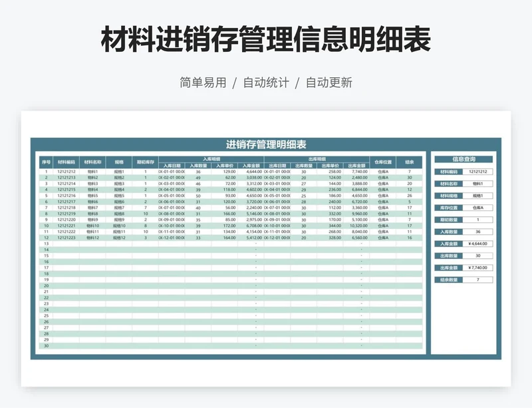Screen dimensions: 532x408
Task: Select the 简单易用 subtitle text
Action: [x=203, y=83]
